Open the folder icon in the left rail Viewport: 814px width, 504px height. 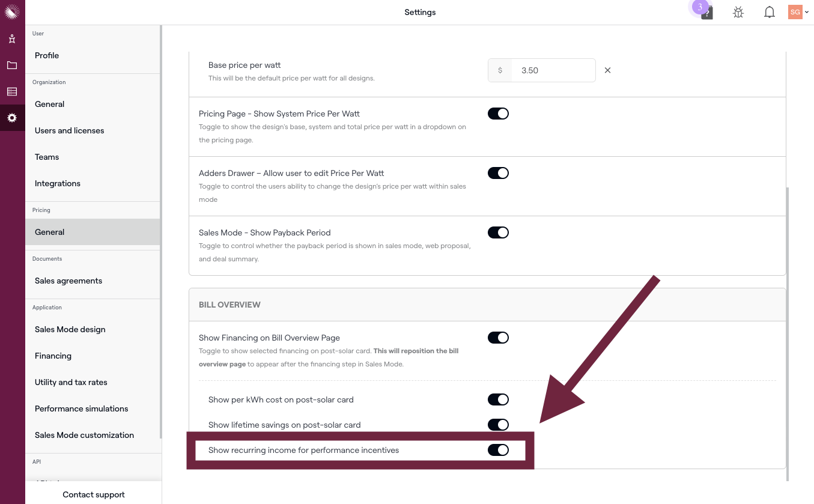pos(12,65)
